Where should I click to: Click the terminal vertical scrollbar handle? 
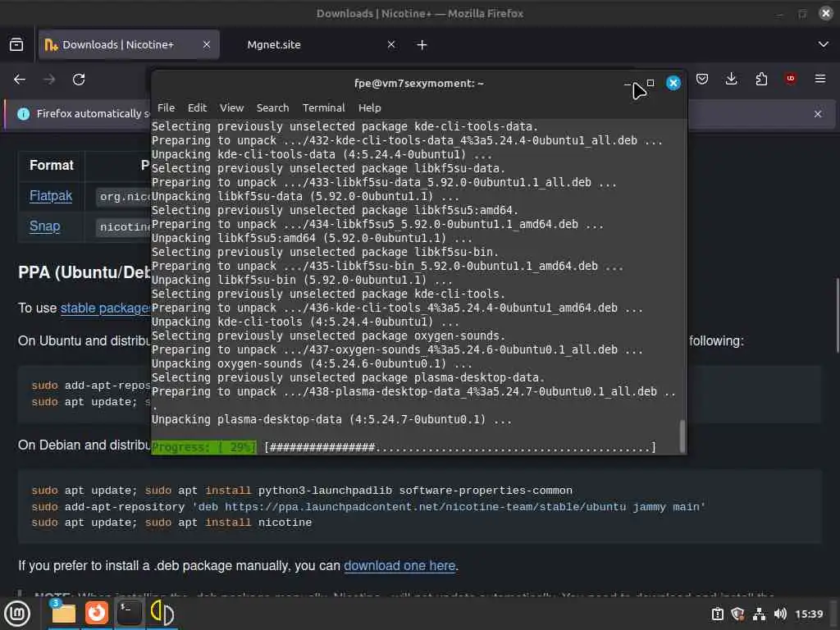682,435
